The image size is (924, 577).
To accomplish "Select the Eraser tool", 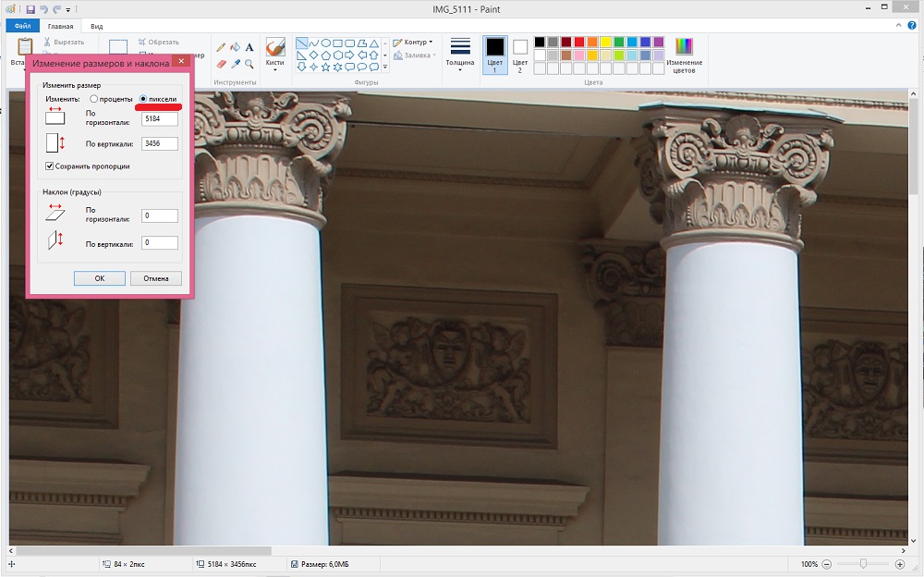I will pyautogui.click(x=220, y=64).
